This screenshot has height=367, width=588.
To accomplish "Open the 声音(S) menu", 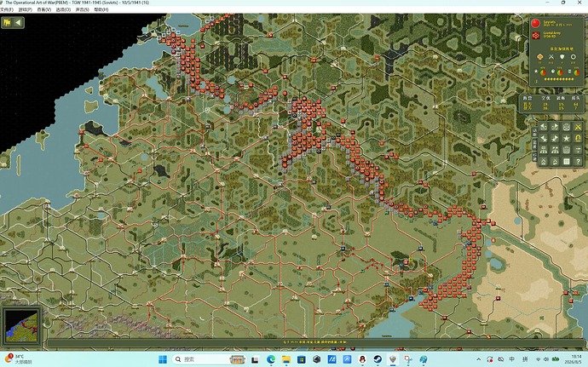I will (82, 9).
